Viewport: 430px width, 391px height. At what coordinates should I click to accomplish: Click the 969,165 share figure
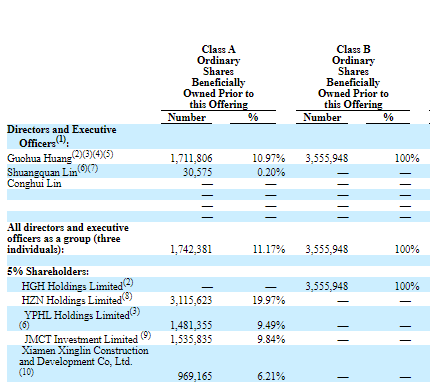(x=195, y=376)
